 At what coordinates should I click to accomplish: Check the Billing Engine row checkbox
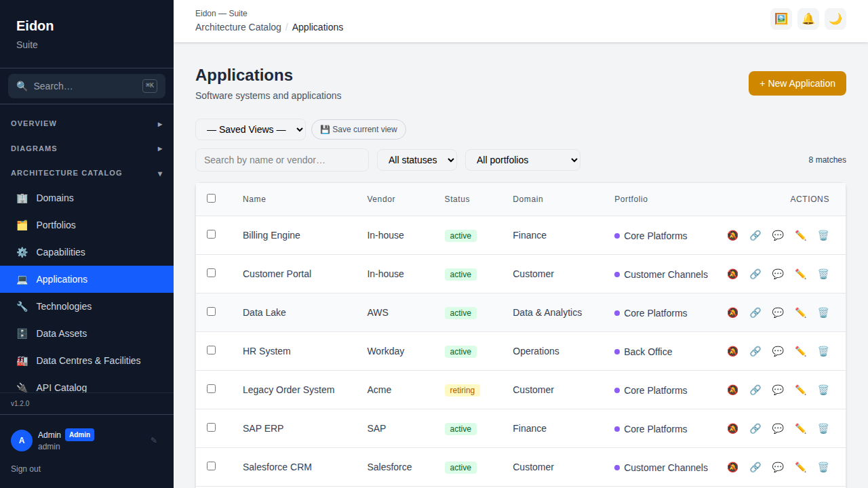[211, 234]
